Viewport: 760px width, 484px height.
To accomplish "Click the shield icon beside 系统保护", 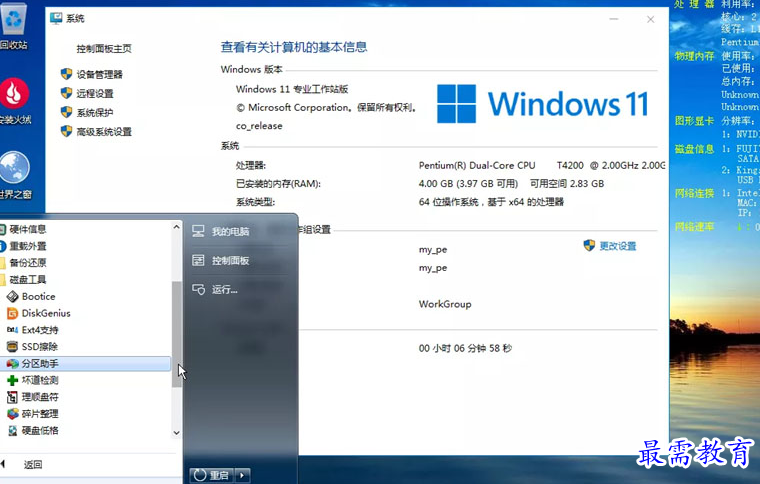I will click(x=66, y=112).
